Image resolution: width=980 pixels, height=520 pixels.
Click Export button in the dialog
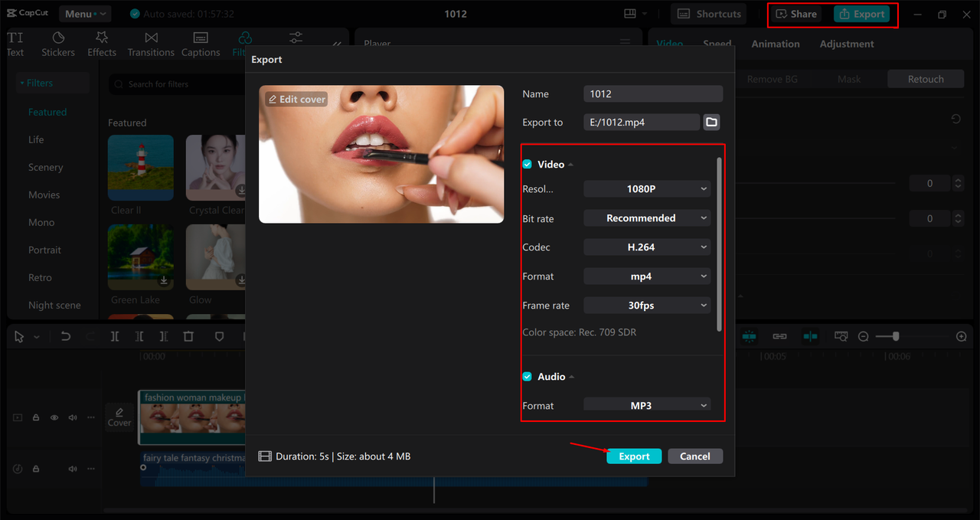coord(634,456)
